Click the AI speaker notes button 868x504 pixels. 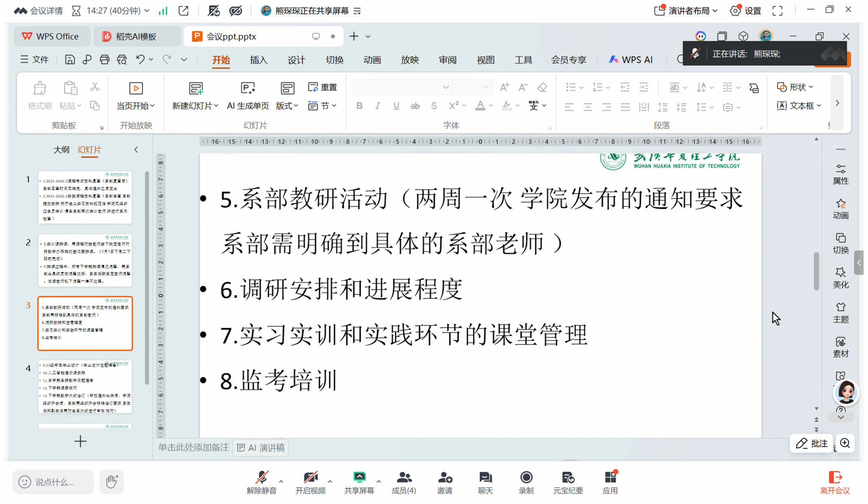tap(261, 448)
